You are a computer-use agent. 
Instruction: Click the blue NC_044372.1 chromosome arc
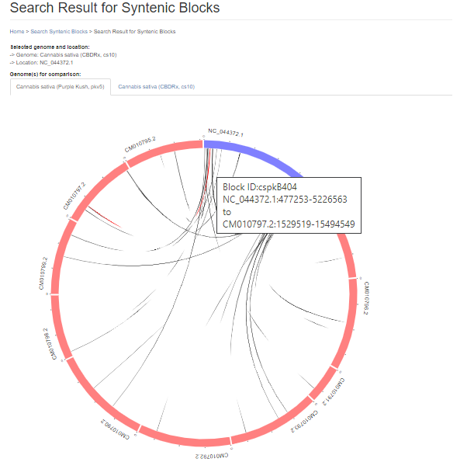click(256, 153)
